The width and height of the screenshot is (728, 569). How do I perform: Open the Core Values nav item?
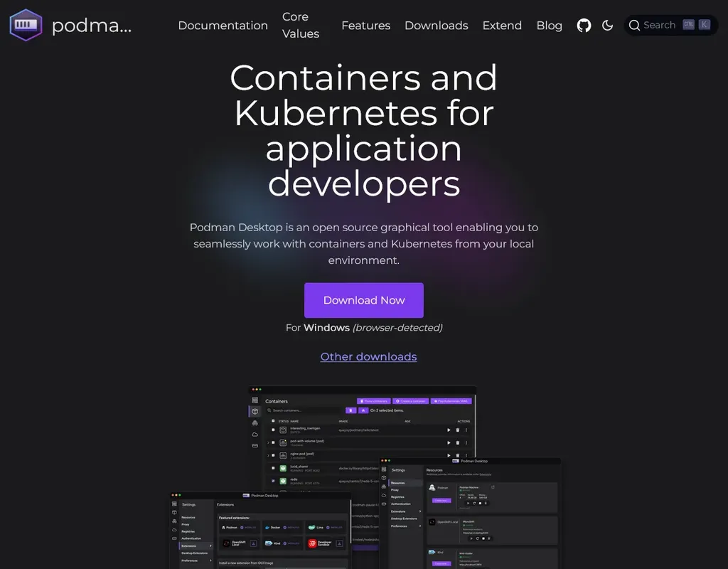(301, 25)
